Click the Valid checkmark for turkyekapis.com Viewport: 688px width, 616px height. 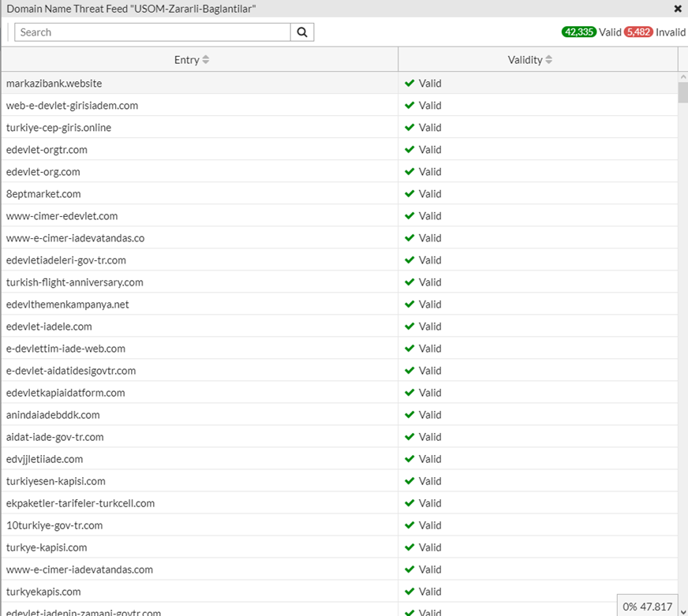point(409,592)
